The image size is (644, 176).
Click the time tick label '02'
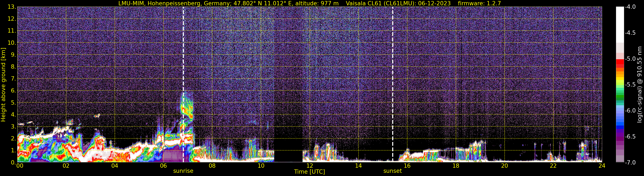66,166
